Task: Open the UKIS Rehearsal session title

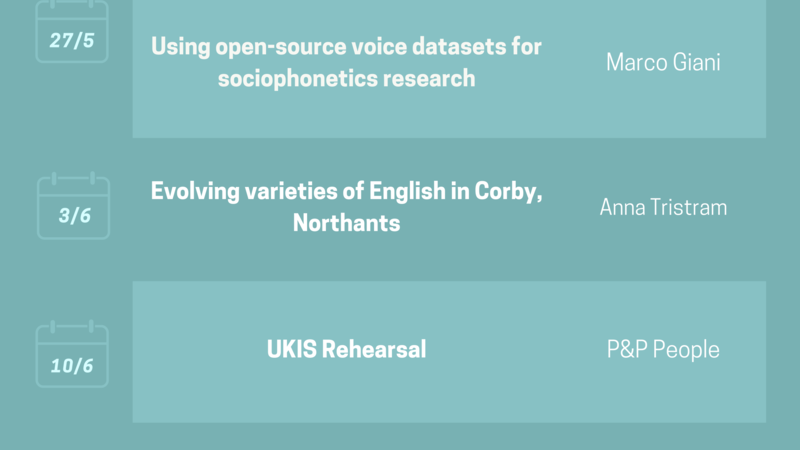Action: [346, 350]
